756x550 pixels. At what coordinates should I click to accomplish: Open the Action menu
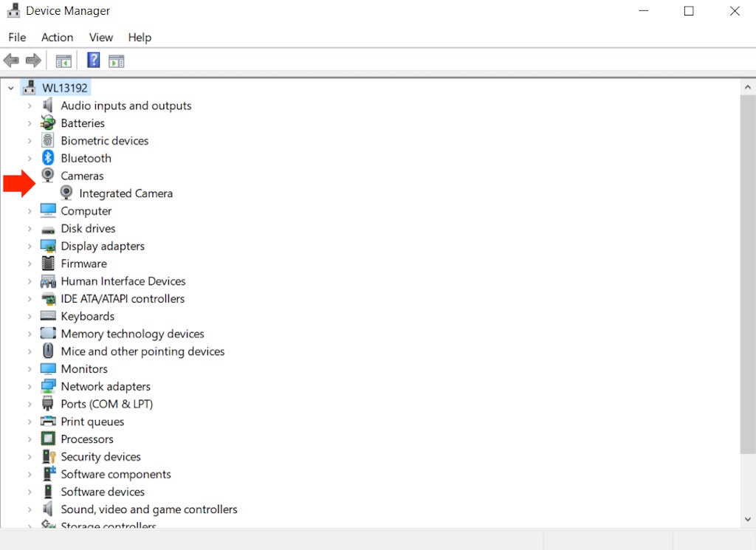pyautogui.click(x=58, y=37)
